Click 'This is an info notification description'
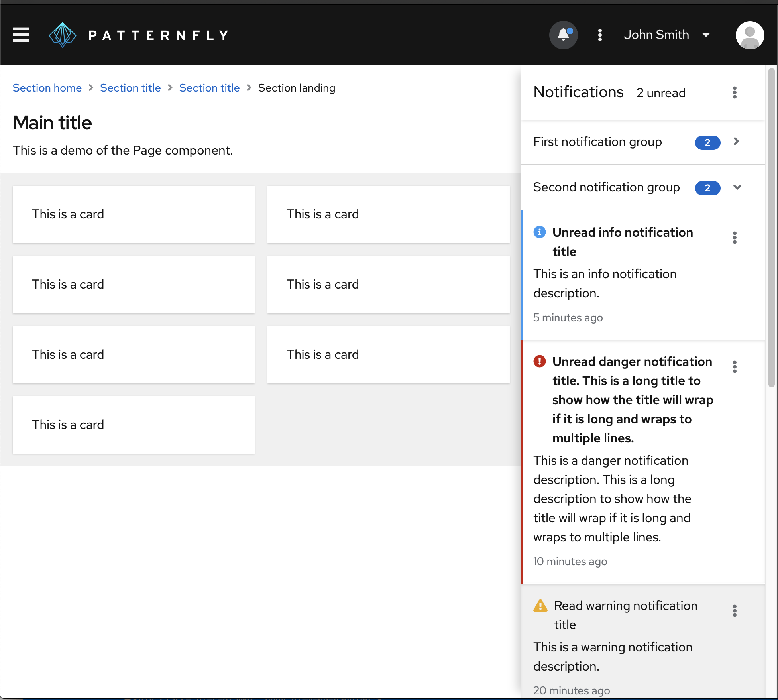The width and height of the screenshot is (778, 700). coord(605,283)
